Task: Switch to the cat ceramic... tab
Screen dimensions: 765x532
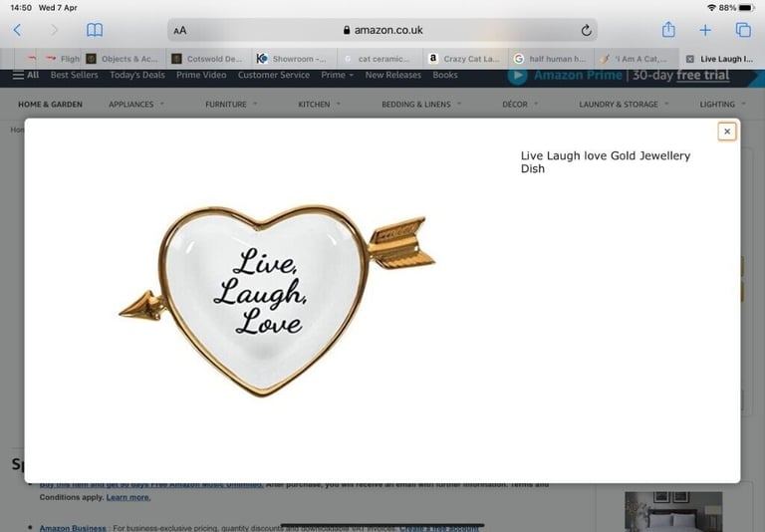Action: pos(380,59)
